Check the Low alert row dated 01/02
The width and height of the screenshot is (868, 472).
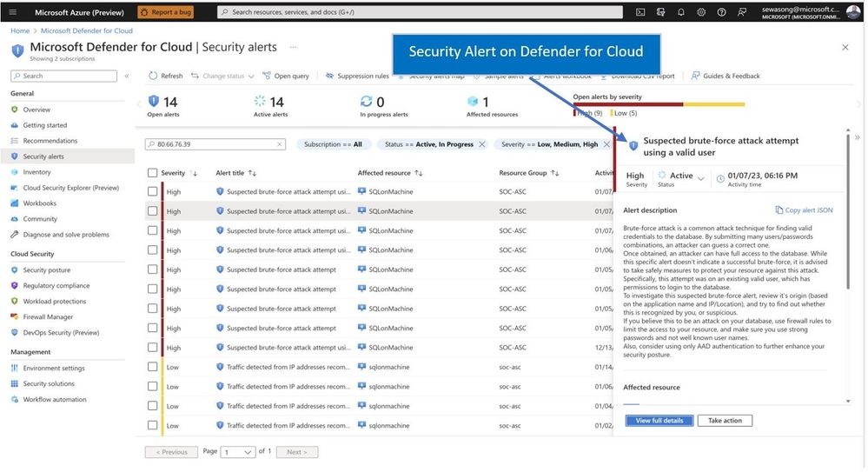(152, 425)
